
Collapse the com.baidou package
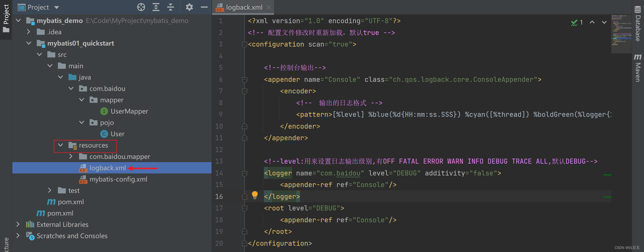click(x=71, y=88)
